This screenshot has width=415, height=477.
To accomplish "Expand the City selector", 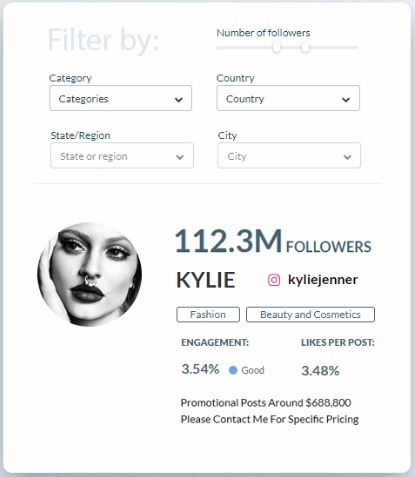I will pos(289,156).
